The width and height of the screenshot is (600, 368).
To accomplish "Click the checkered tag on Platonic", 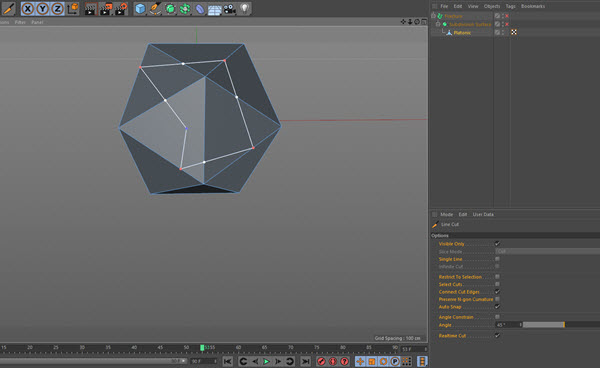I will (x=514, y=32).
